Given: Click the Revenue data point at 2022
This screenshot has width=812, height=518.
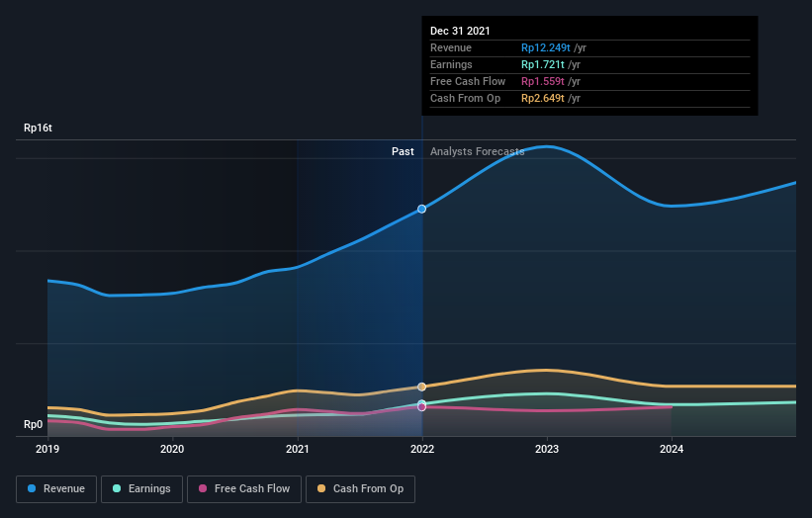Looking at the screenshot, I should point(422,209).
